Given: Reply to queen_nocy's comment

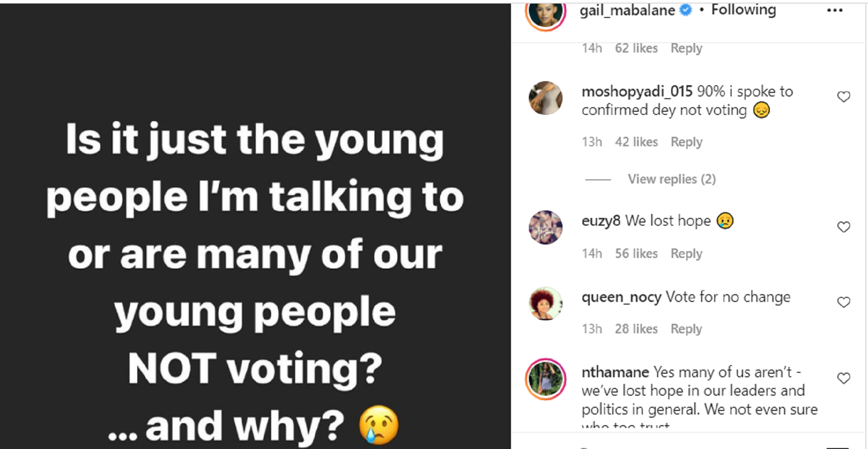Looking at the screenshot, I should (x=686, y=329).
